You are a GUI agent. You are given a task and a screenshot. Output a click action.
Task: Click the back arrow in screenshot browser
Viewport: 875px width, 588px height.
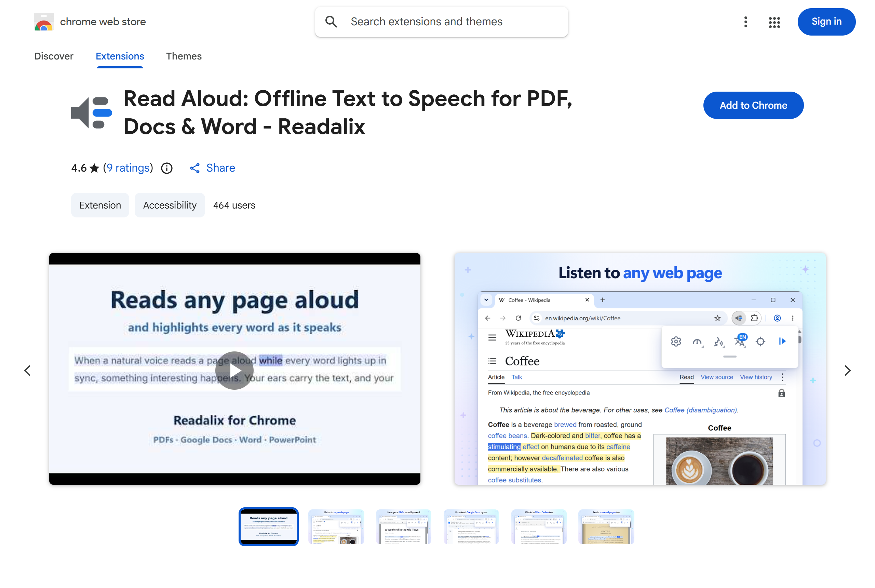(x=487, y=318)
